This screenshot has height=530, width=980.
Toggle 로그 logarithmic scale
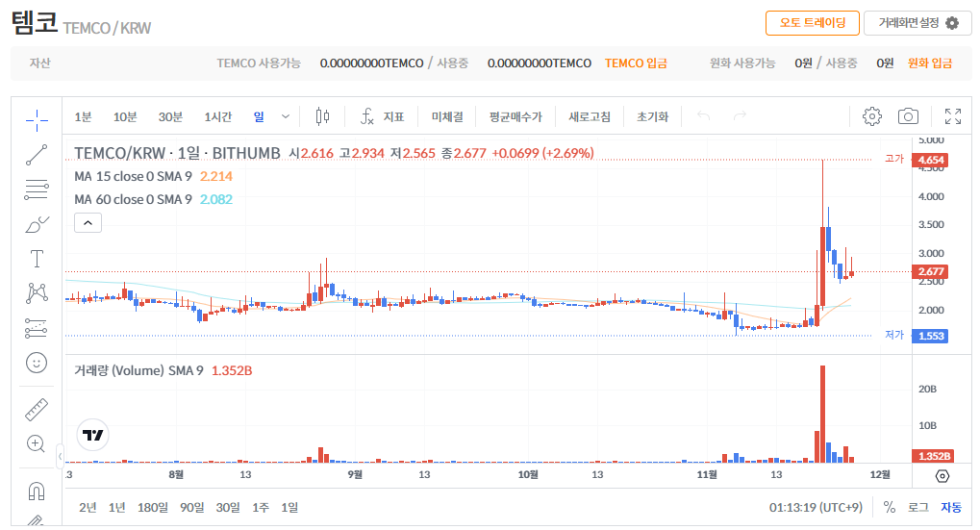pyautogui.click(x=918, y=508)
